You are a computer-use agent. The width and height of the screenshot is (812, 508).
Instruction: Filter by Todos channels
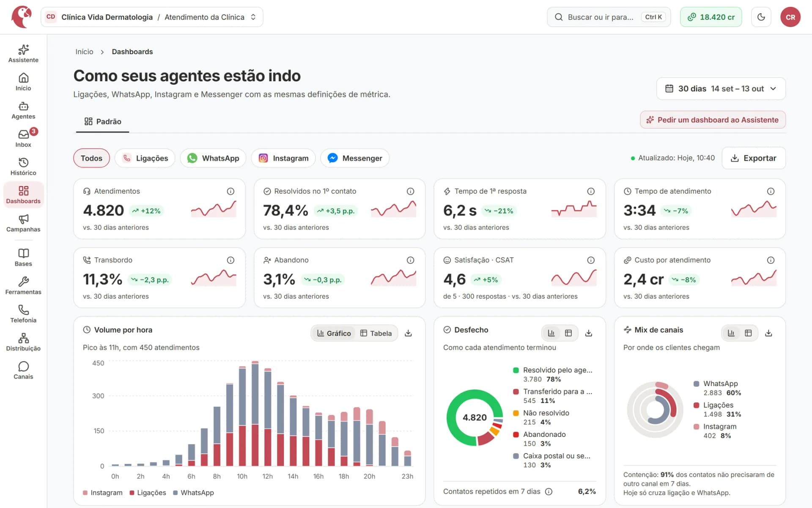[91, 158]
